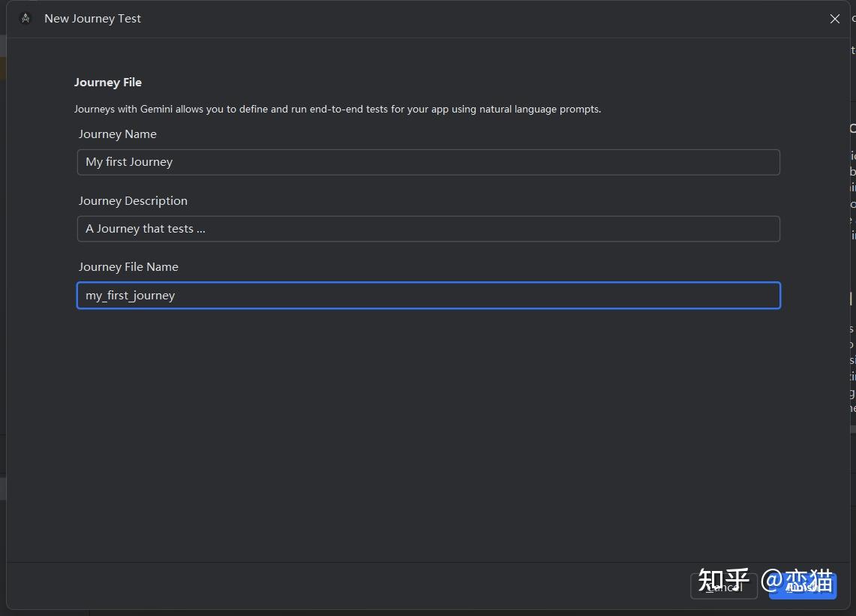Select the "My first Journey" text

[129, 161]
